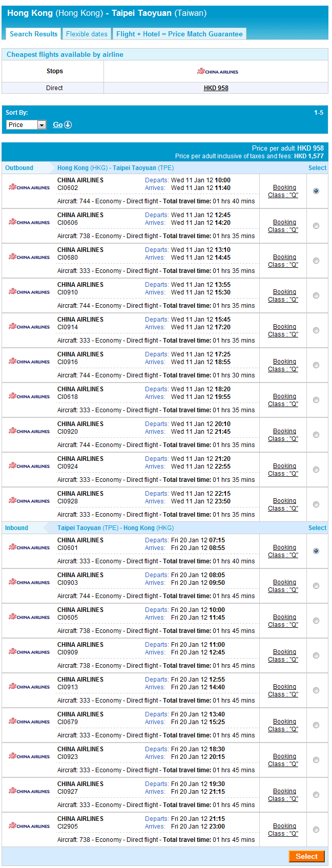This screenshot has width=332, height=868.
Task: Select outbound flight CI0606 radio button
Action: (316, 226)
